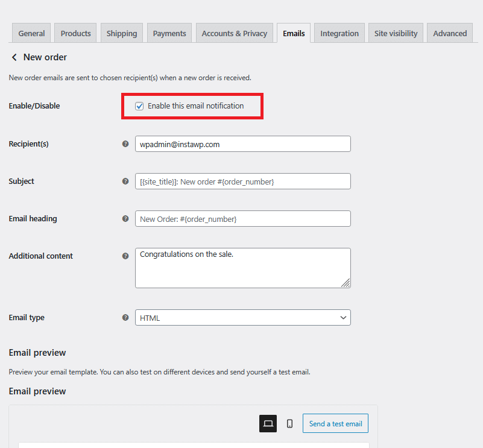Switch to the Accounts & Privacy tab
Viewport: 483px width, 448px height.
[x=234, y=33]
